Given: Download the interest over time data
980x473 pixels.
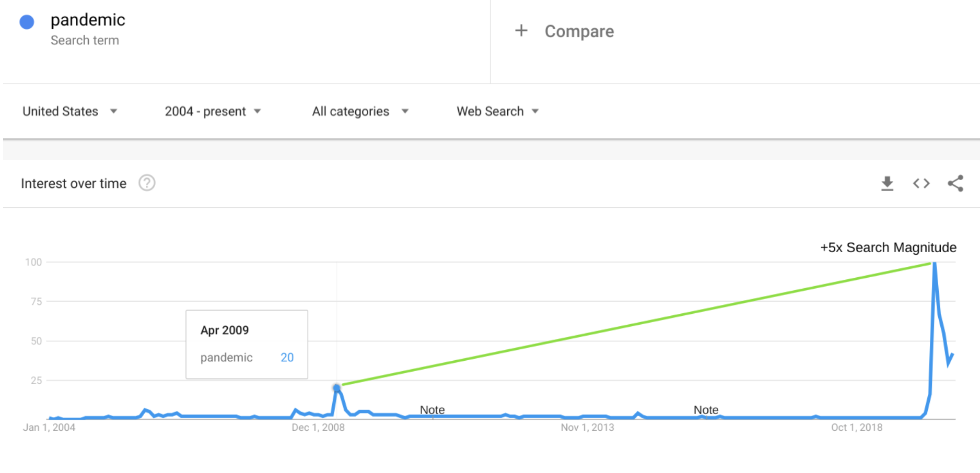Looking at the screenshot, I should click(x=887, y=183).
